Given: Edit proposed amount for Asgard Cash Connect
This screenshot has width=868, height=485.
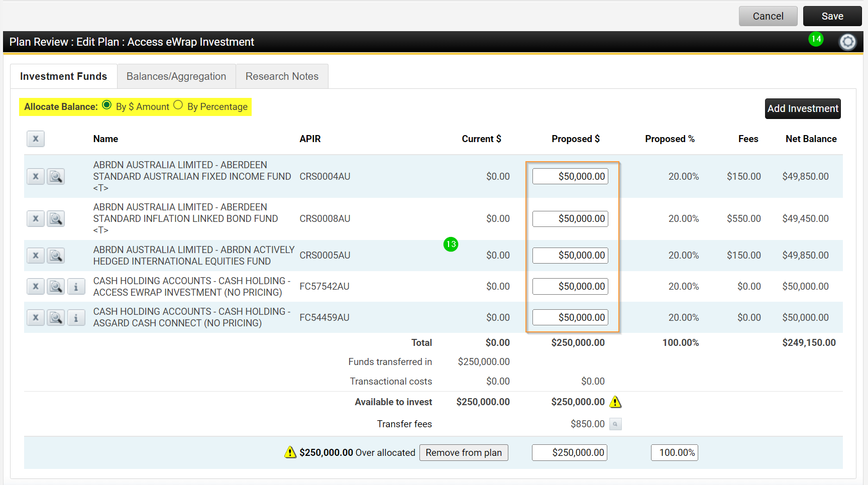Looking at the screenshot, I should pos(570,317).
